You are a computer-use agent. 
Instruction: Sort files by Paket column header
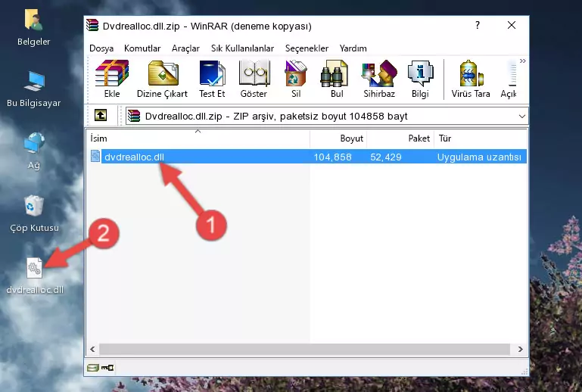(x=400, y=138)
